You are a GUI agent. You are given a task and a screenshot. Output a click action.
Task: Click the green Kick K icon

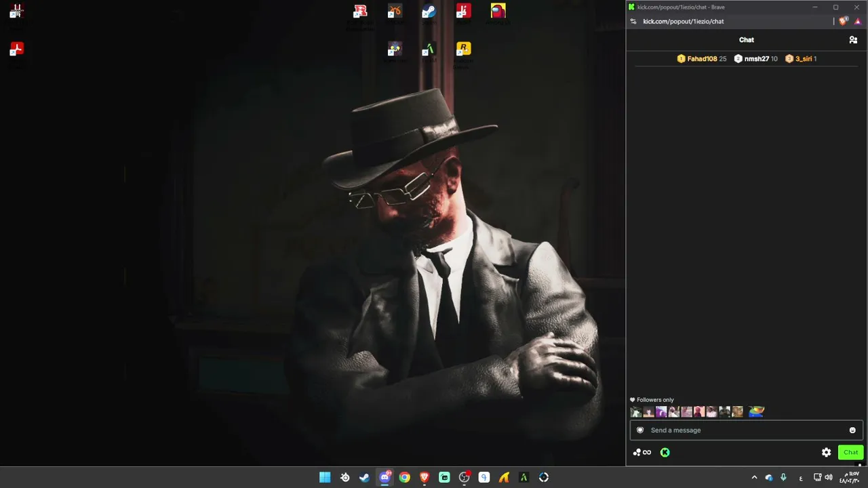click(x=665, y=452)
